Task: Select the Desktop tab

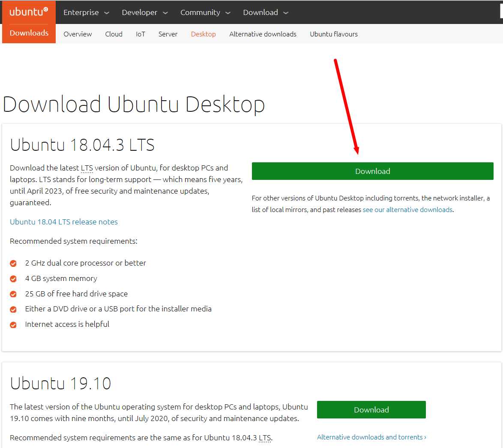Action: 204,34
